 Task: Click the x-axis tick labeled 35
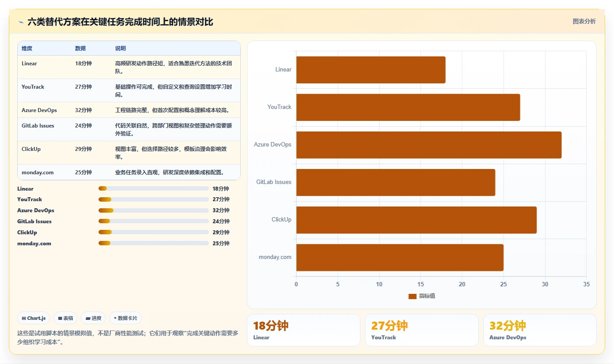(586, 285)
